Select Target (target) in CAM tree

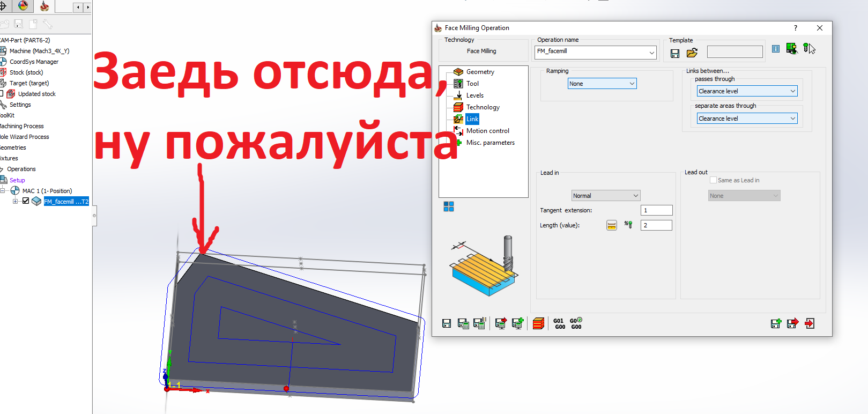tap(29, 83)
